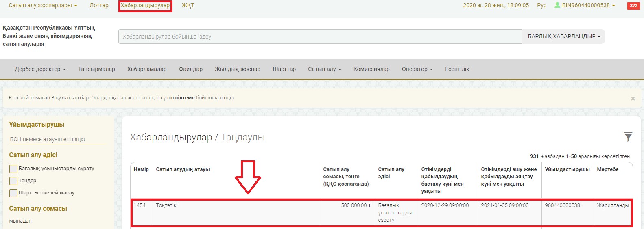
Task: Open the red 372 notifications badge
Action: click(x=633, y=6)
